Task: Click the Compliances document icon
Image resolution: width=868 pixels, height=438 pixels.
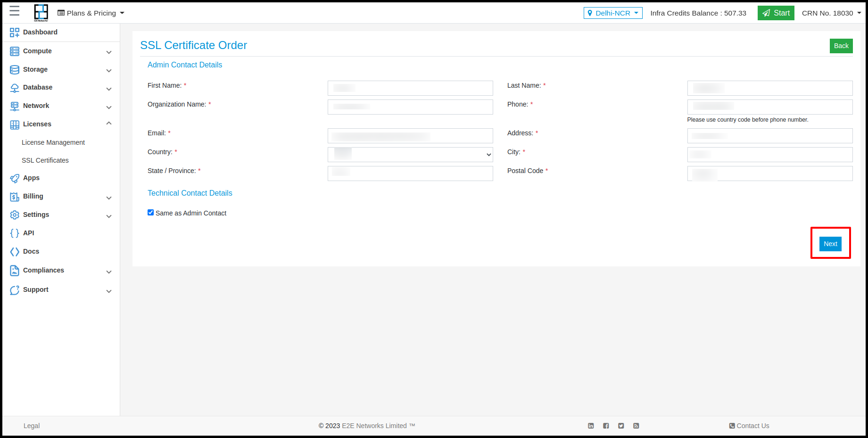Action: (15, 271)
